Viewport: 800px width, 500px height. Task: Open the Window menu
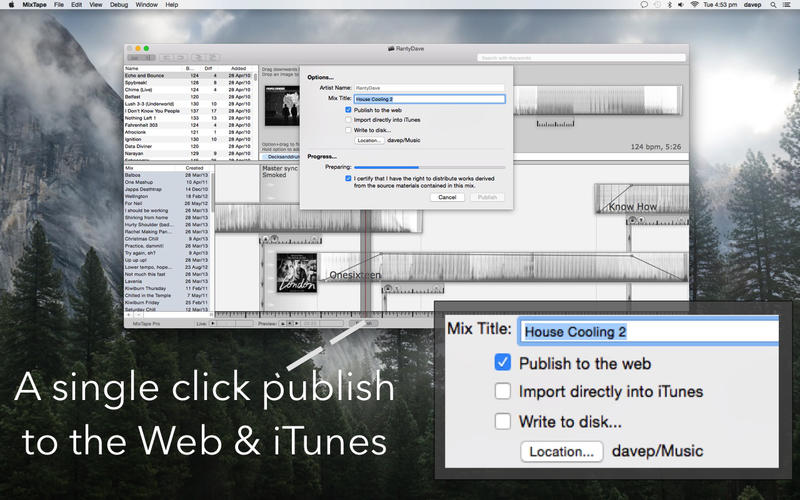click(146, 5)
